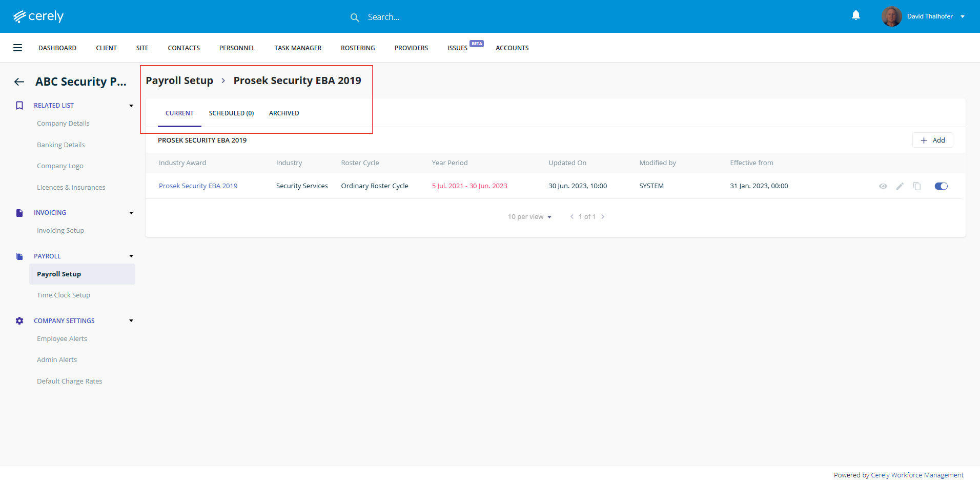
Task: Open the Providers menu
Action: point(411,48)
